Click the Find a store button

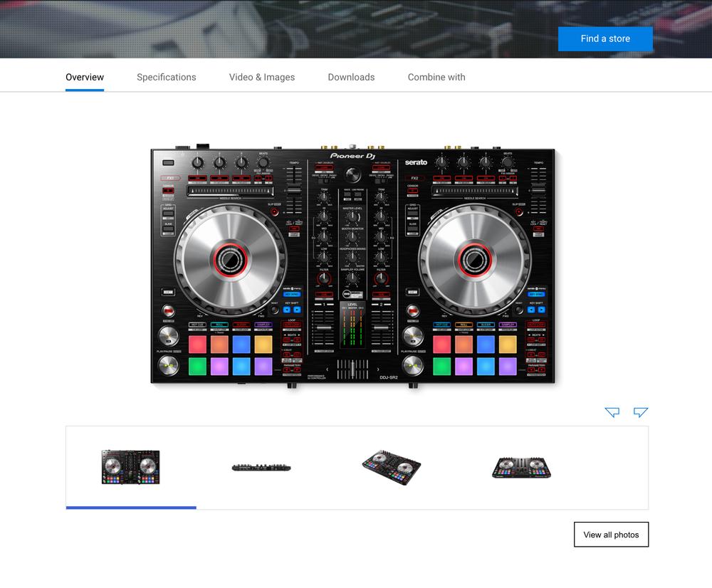click(605, 38)
